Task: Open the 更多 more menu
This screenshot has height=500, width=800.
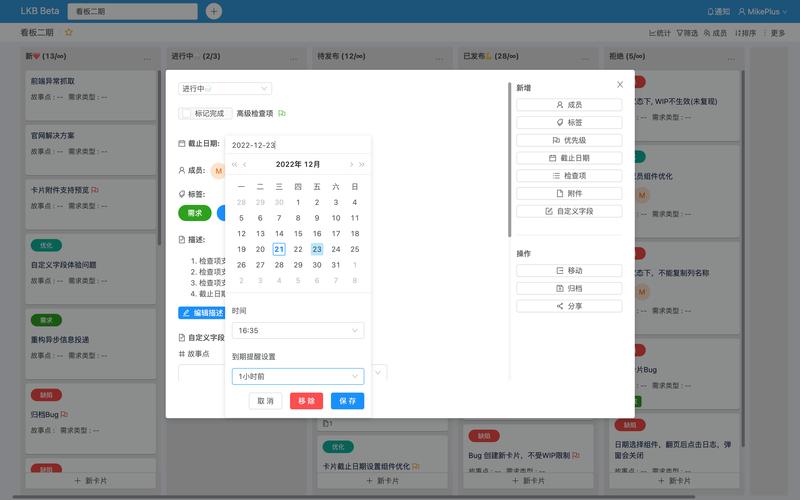Action: (x=778, y=33)
